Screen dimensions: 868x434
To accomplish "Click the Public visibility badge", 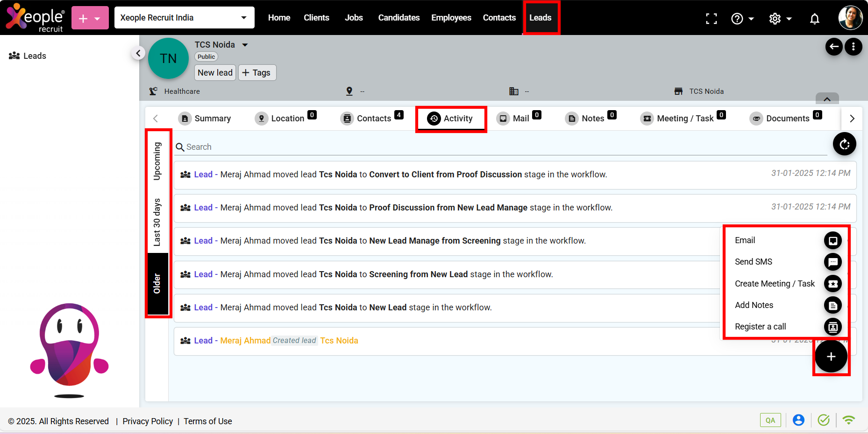I will coord(206,56).
